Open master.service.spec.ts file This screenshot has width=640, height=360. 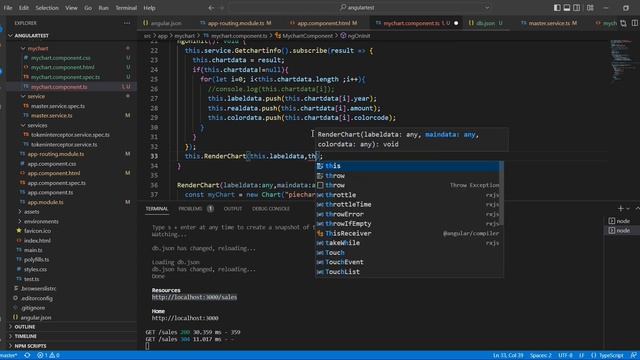tap(58, 106)
